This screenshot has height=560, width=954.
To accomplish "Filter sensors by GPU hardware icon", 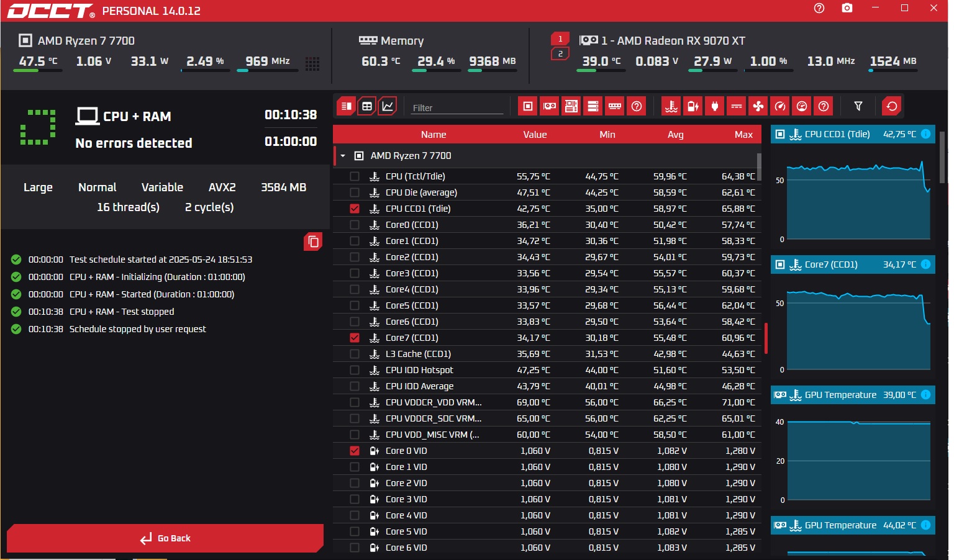I will pos(550,106).
